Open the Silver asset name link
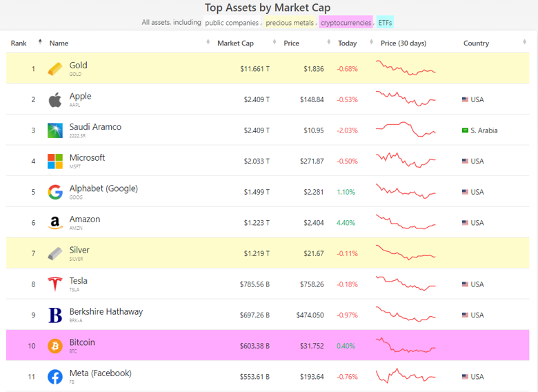This screenshot has width=538, height=392. click(79, 251)
